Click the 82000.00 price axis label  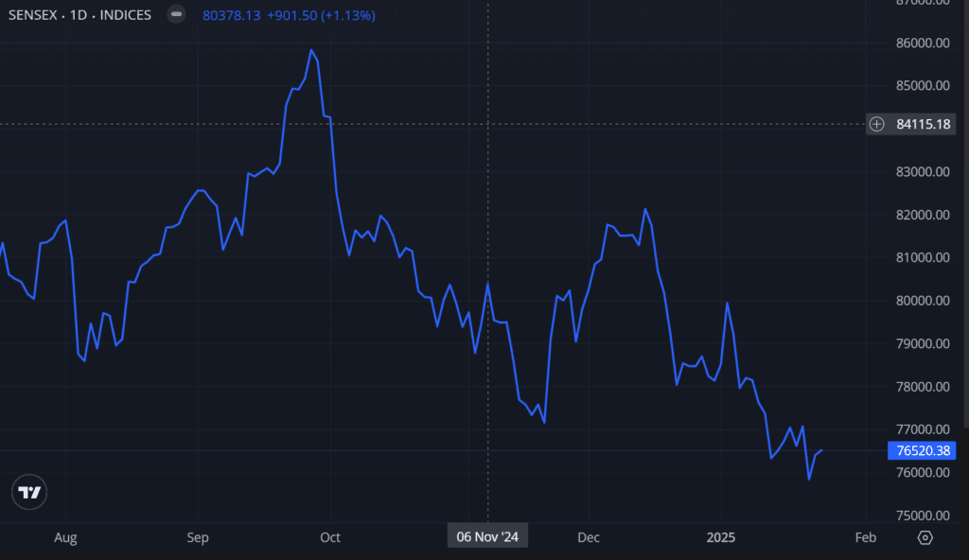coord(923,215)
